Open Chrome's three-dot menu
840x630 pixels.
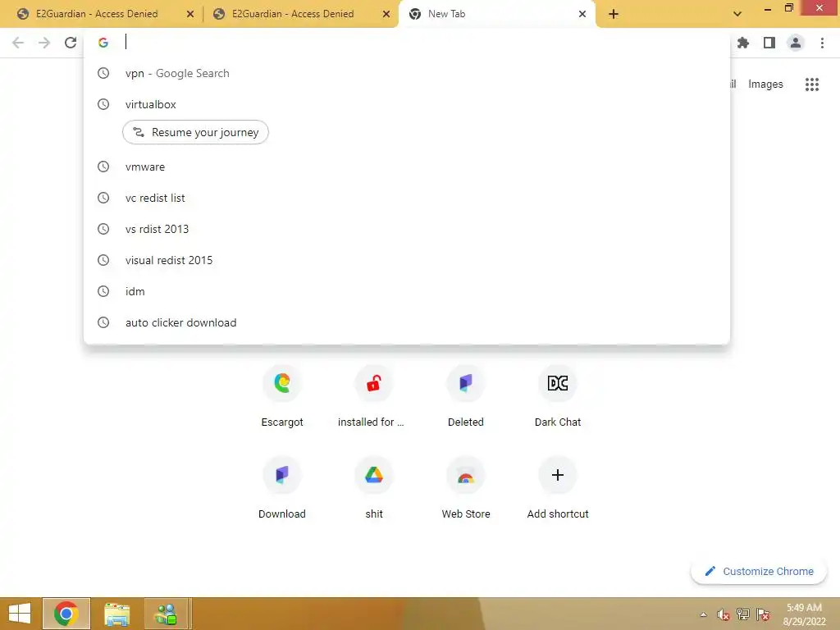point(822,43)
